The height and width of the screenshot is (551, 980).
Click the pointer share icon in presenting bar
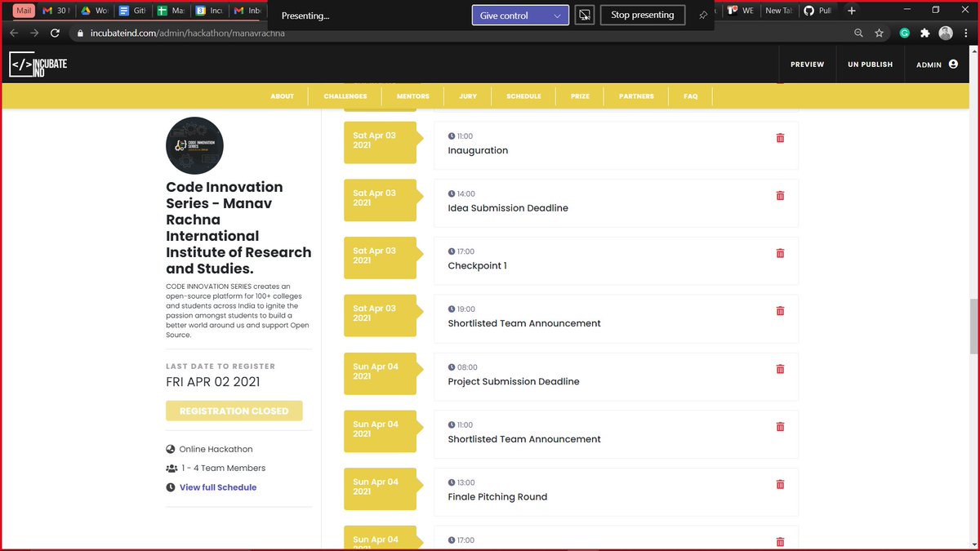coord(585,16)
